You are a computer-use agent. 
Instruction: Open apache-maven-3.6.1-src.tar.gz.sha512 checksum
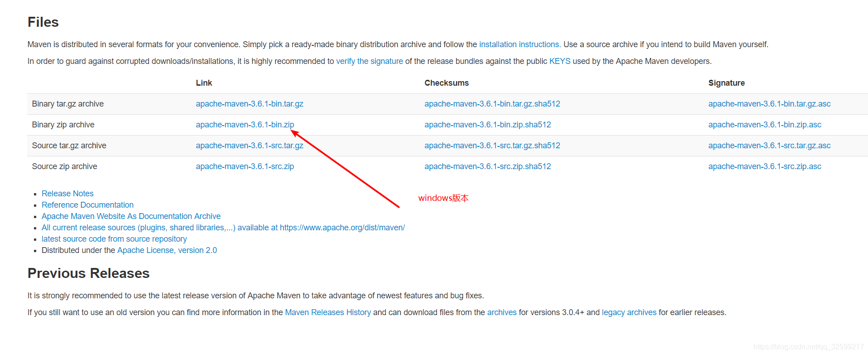pyautogui.click(x=492, y=146)
